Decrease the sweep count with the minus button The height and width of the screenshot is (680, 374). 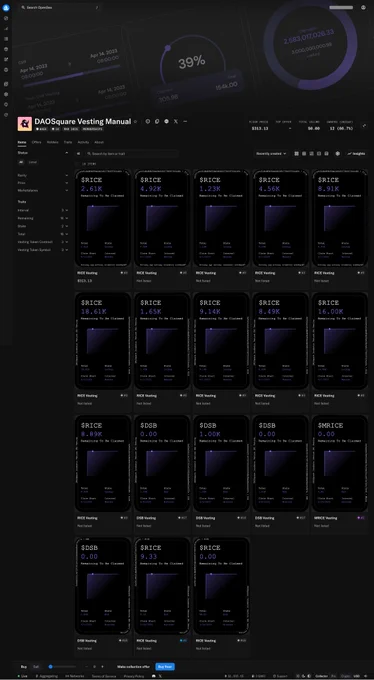pos(87,667)
